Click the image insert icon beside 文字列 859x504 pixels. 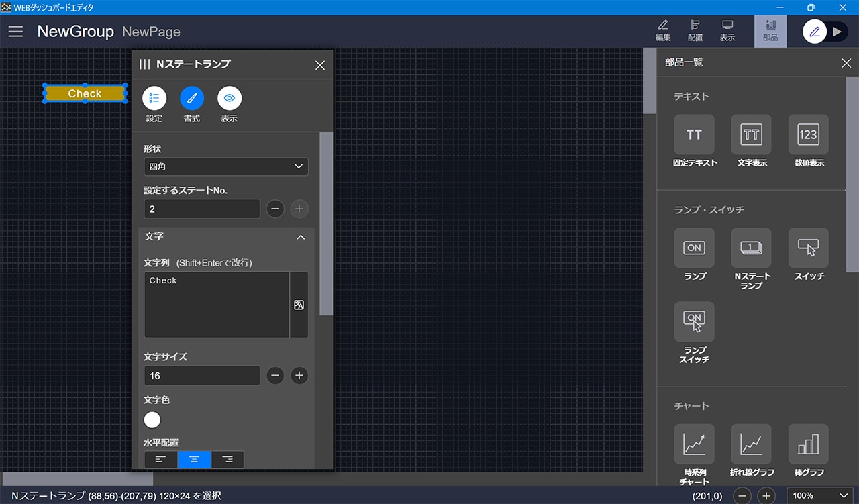coord(299,305)
